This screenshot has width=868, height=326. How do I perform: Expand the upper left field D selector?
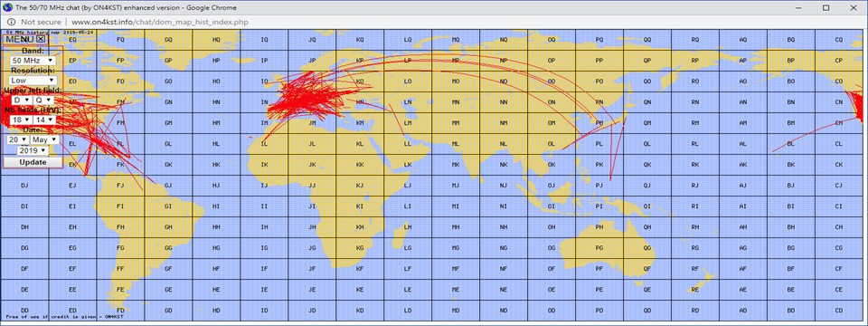(22, 101)
